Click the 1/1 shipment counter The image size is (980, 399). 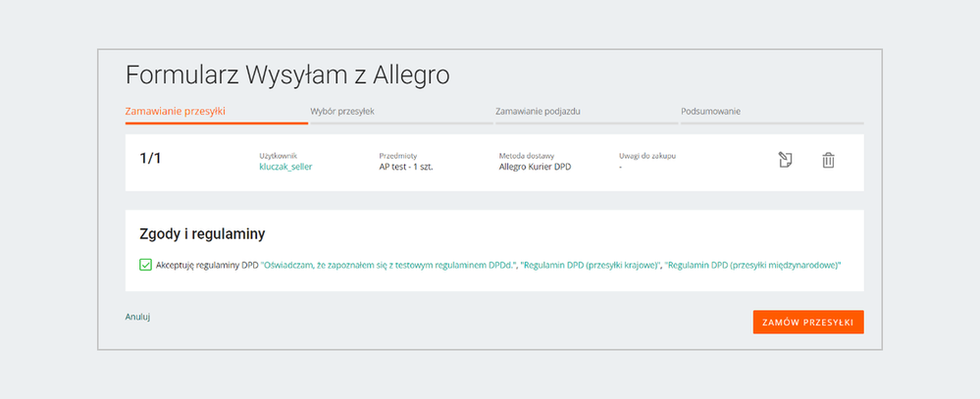tap(150, 159)
